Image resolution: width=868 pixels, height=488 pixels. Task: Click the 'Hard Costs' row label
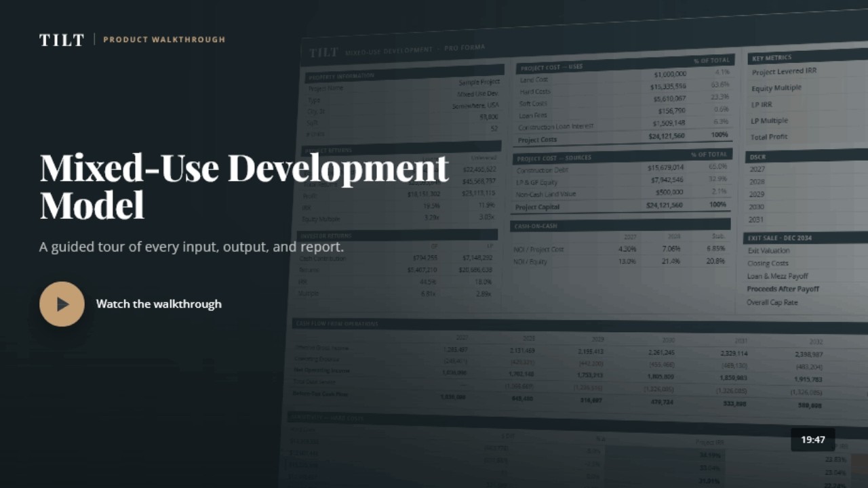click(535, 91)
